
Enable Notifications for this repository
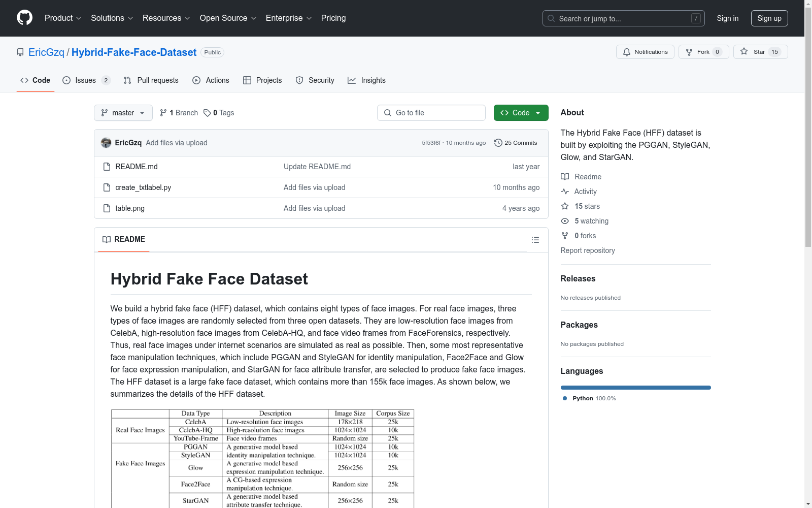645,52
